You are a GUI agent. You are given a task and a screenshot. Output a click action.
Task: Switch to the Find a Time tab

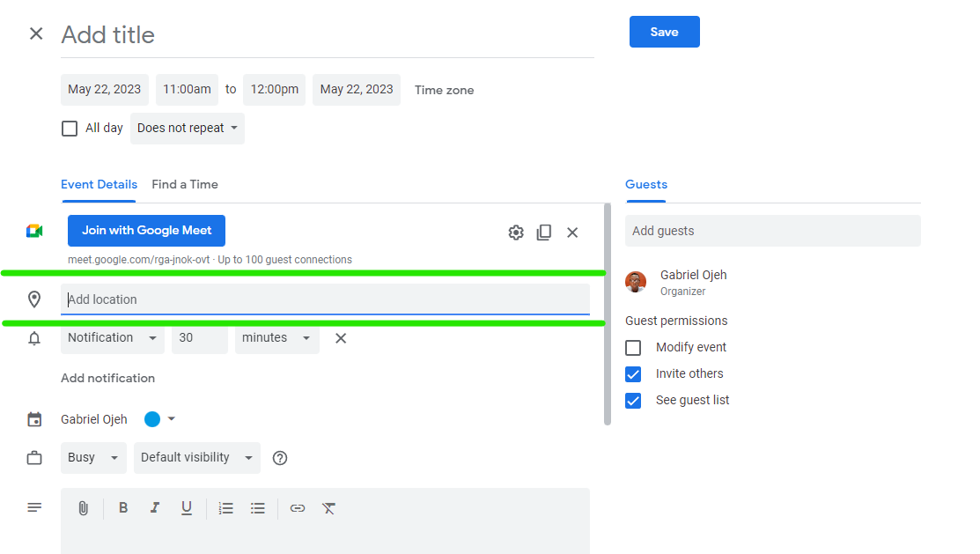[185, 184]
